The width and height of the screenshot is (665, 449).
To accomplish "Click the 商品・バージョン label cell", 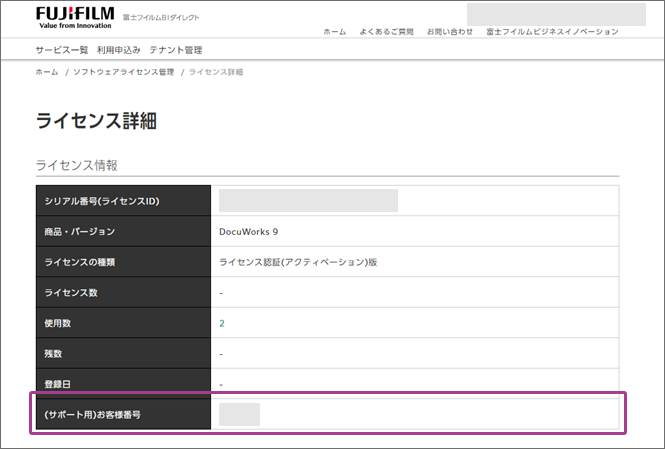I will [123, 231].
